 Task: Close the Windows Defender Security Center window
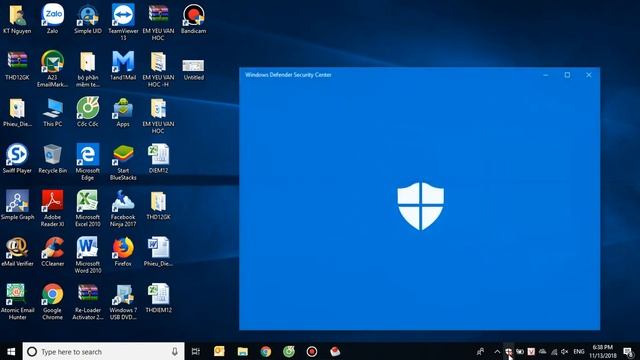click(589, 75)
